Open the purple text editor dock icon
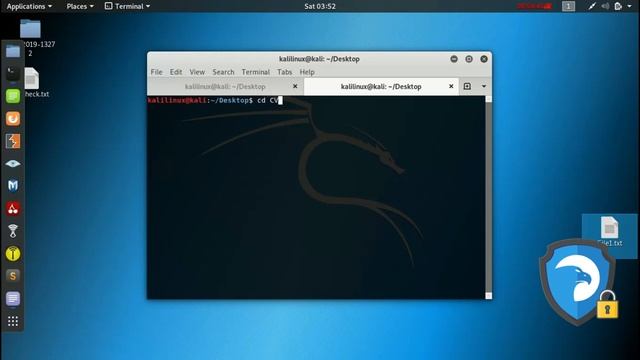Image resolution: width=640 pixels, height=360 pixels. [13, 299]
